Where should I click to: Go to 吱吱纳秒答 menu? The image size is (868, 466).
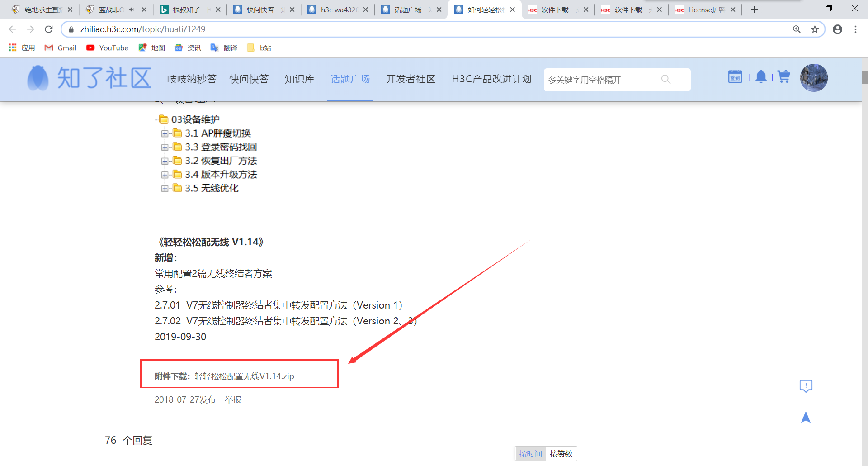[x=192, y=79]
